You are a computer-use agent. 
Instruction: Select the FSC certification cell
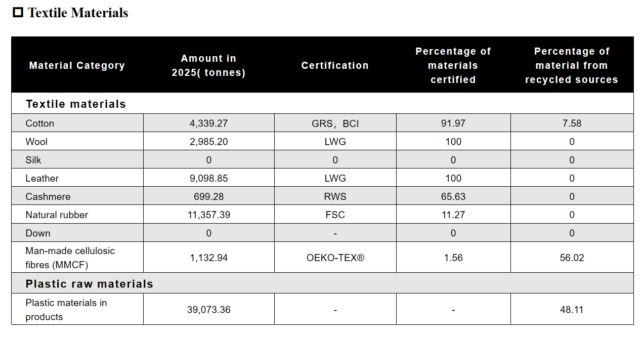point(335,215)
